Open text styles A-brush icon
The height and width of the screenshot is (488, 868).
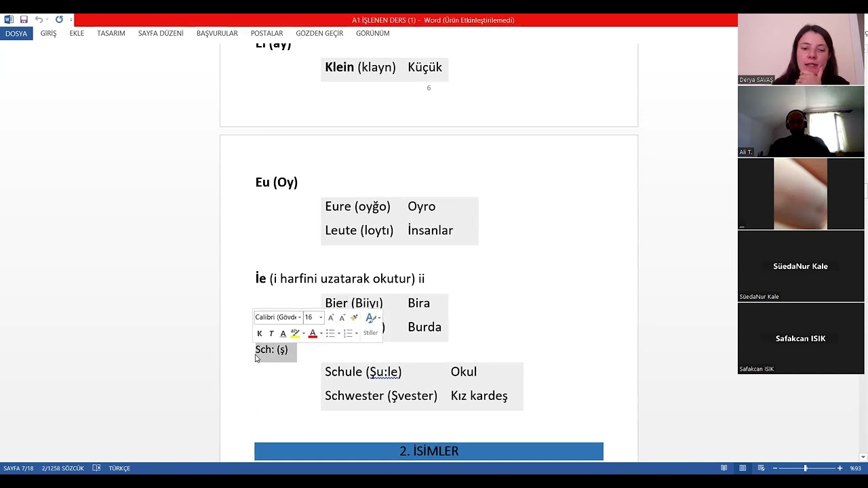pyautogui.click(x=372, y=317)
